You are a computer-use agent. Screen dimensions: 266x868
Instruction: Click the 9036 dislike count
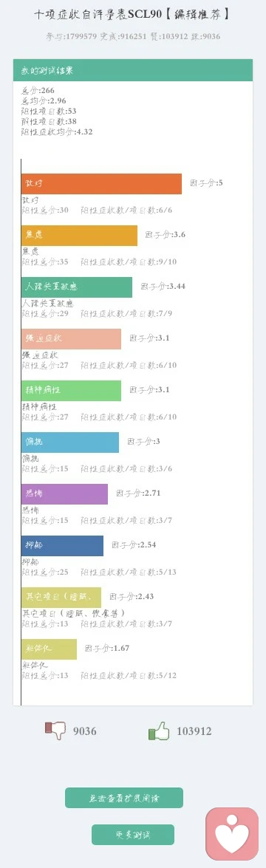85,731
